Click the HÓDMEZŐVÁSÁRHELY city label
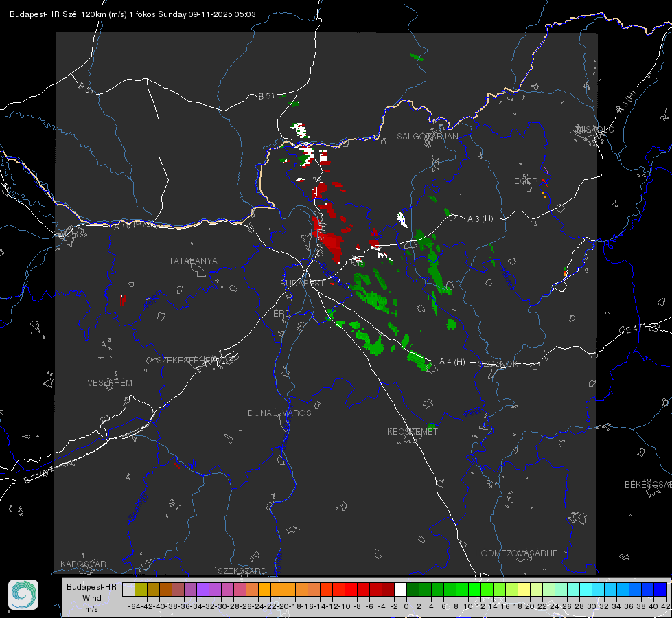The height and width of the screenshot is (618, 672). 521,553
